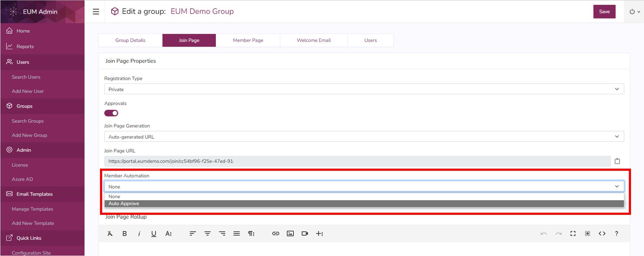Toggle bold formatting

click(x=125, y=234)
